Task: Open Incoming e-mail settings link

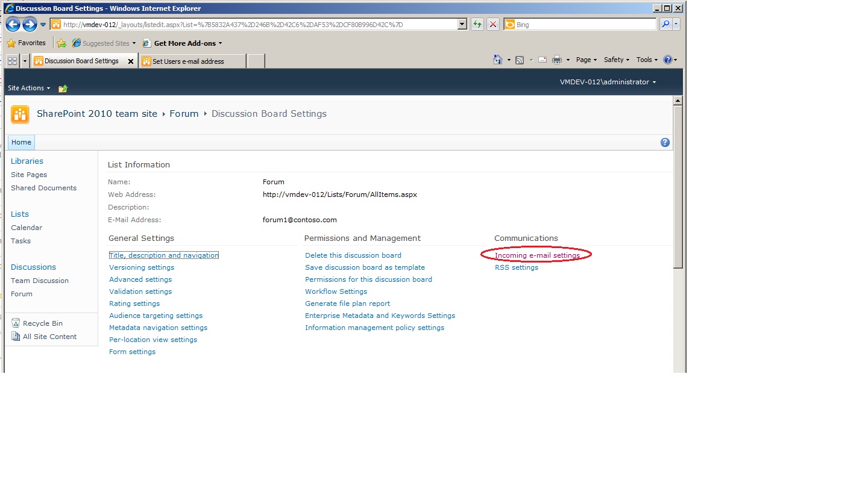Action: coord(537,255)
